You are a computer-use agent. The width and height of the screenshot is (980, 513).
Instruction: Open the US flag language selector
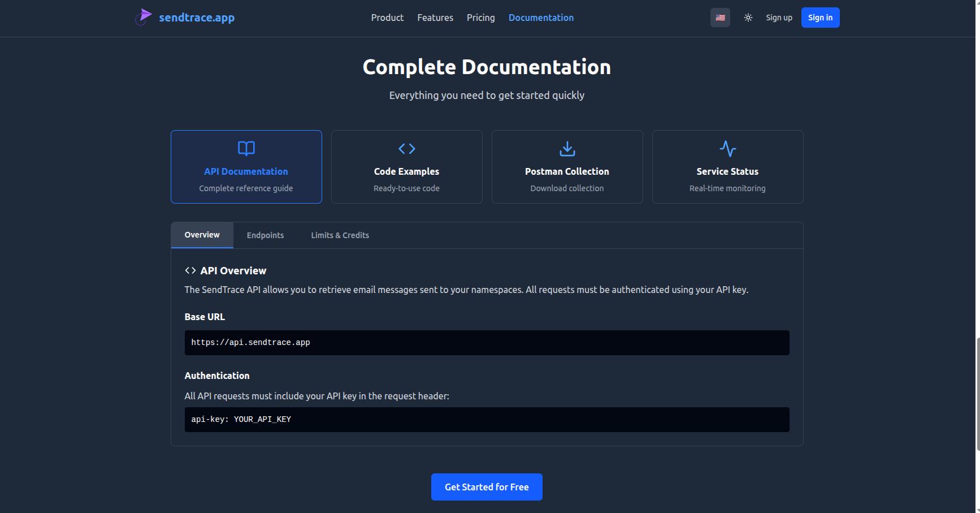pos(720,18)
